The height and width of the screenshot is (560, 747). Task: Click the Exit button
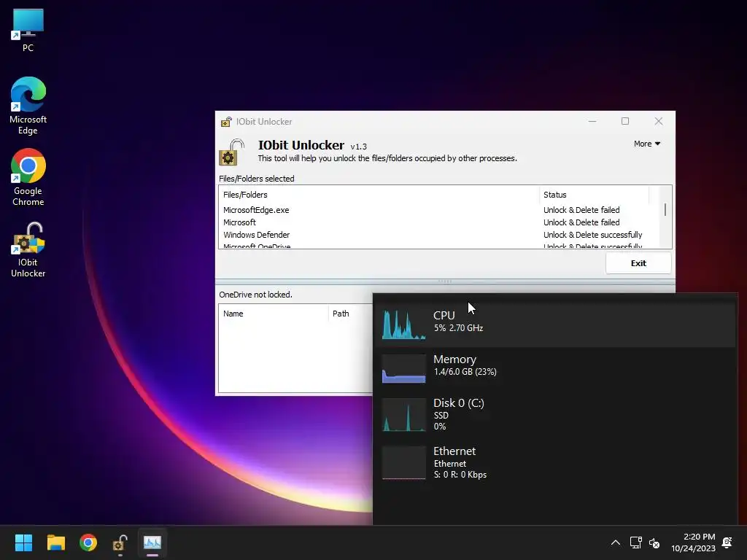point(638,263)
